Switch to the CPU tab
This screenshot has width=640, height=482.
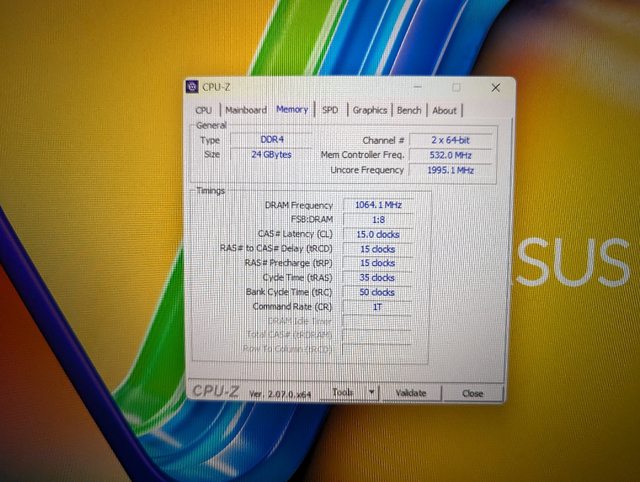pos(203,110)
